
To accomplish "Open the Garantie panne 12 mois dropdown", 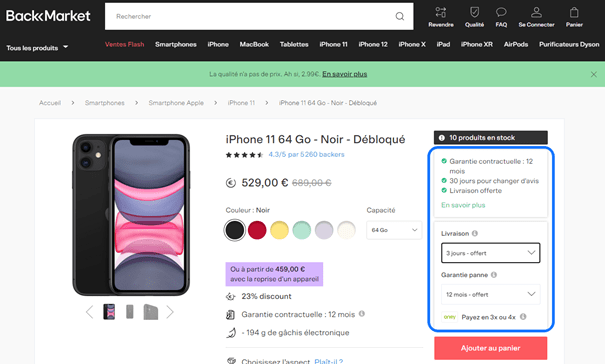I will tap(490, 295).
